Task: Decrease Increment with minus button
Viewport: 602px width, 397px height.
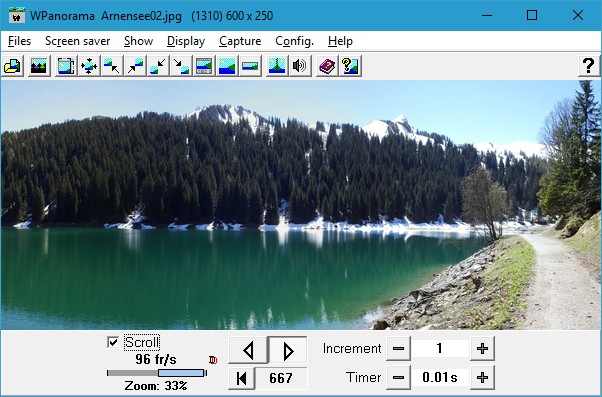Action: [x=398, y=349]
